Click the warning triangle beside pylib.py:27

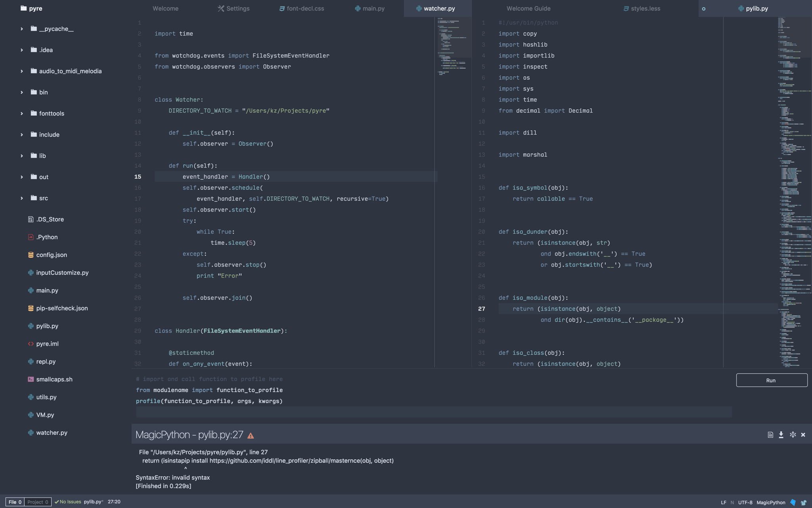[x=250, y=435]
